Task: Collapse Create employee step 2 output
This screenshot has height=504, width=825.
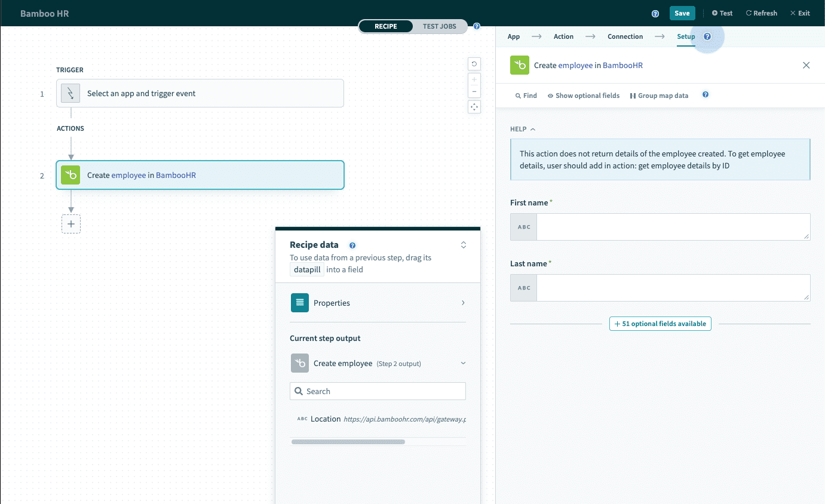Action: 463,363
